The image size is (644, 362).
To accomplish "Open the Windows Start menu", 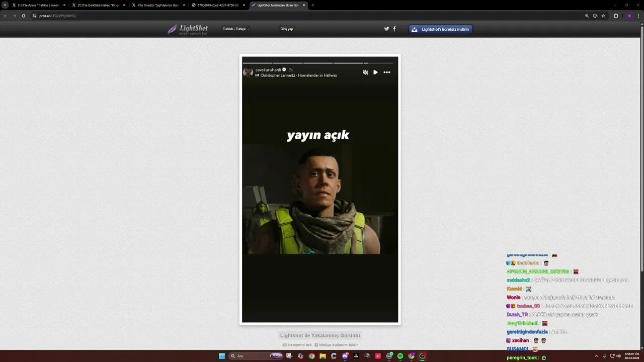I will pyautogui.click(x=222, y=356).
